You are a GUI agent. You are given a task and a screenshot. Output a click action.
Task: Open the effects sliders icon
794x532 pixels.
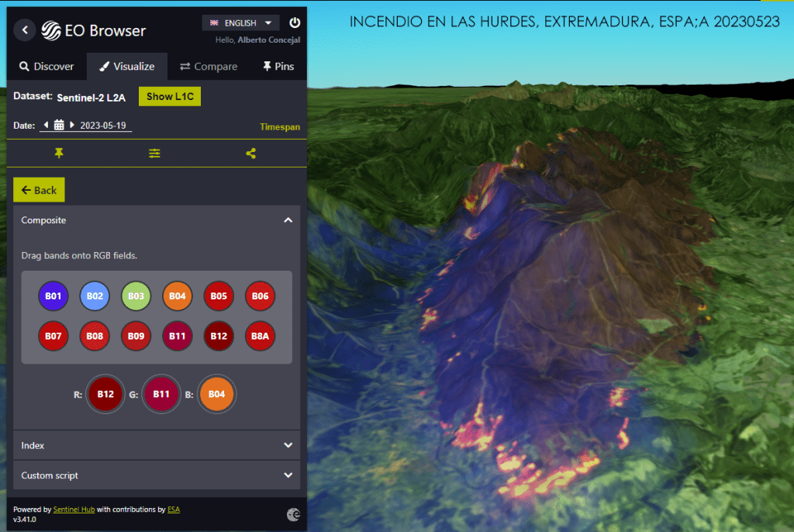(x=155, y=154)
